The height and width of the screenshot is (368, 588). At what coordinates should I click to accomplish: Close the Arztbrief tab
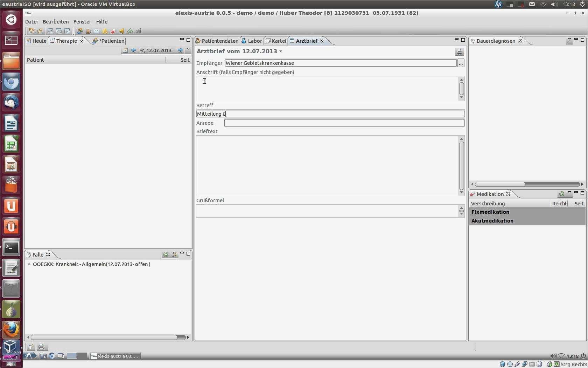(x=322, y=41)
